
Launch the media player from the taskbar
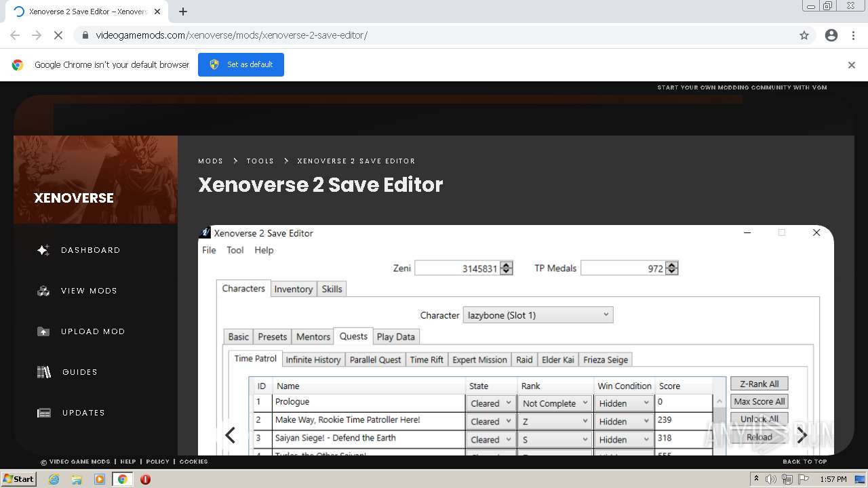pyautogui.click(x=100, y=479)
